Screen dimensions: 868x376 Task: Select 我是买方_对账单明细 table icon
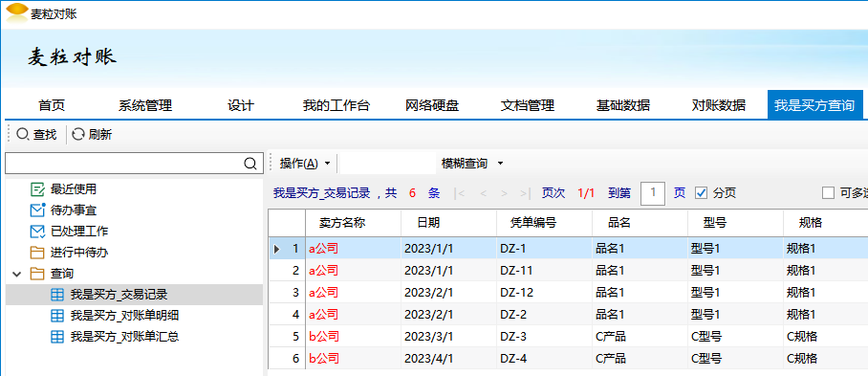click(57, 316)
